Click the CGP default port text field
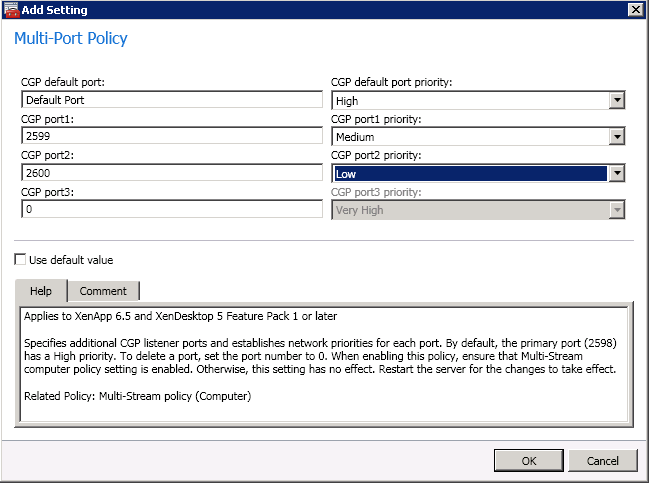Image resolution: width=649 pixels, height=483 pixels. (x=171, y=100)
